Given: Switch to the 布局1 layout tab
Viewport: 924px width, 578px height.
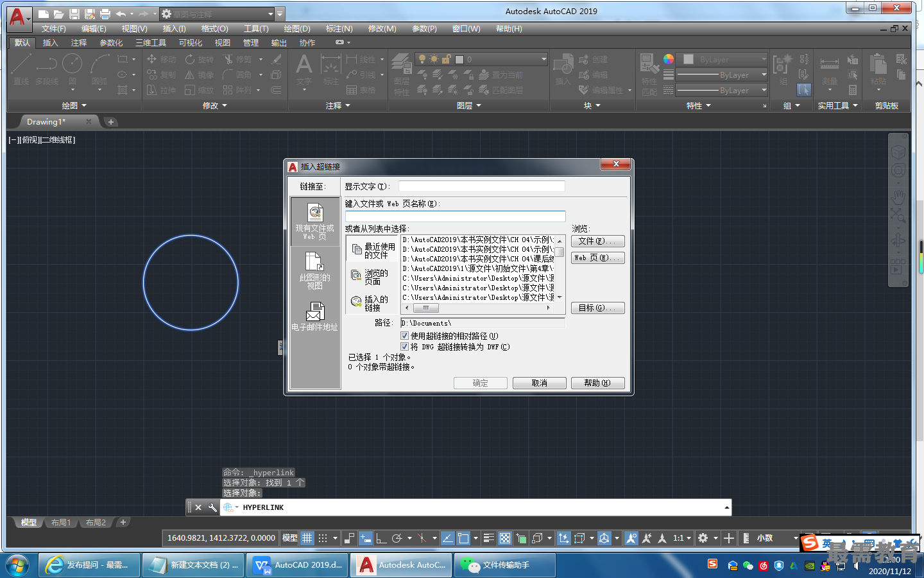Looking at the screenshot, I should click(x=61, y=523).
